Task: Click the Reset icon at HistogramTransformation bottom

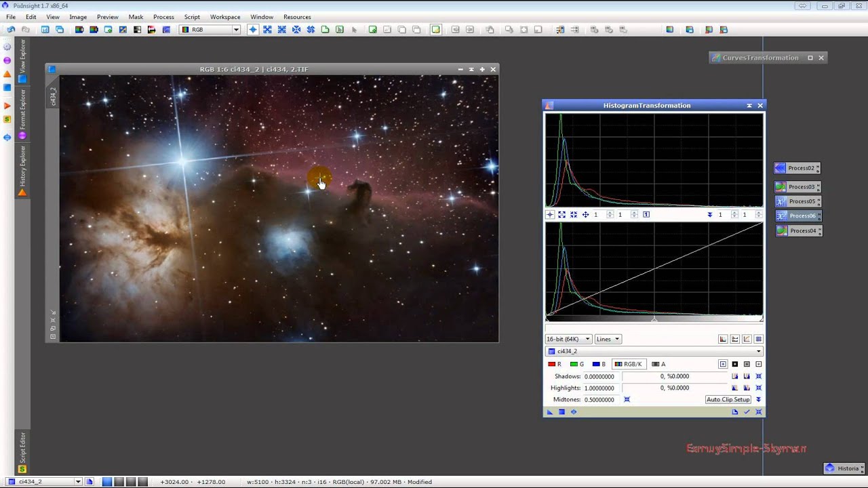Action: pyautogui.click(x=759, y=411)
